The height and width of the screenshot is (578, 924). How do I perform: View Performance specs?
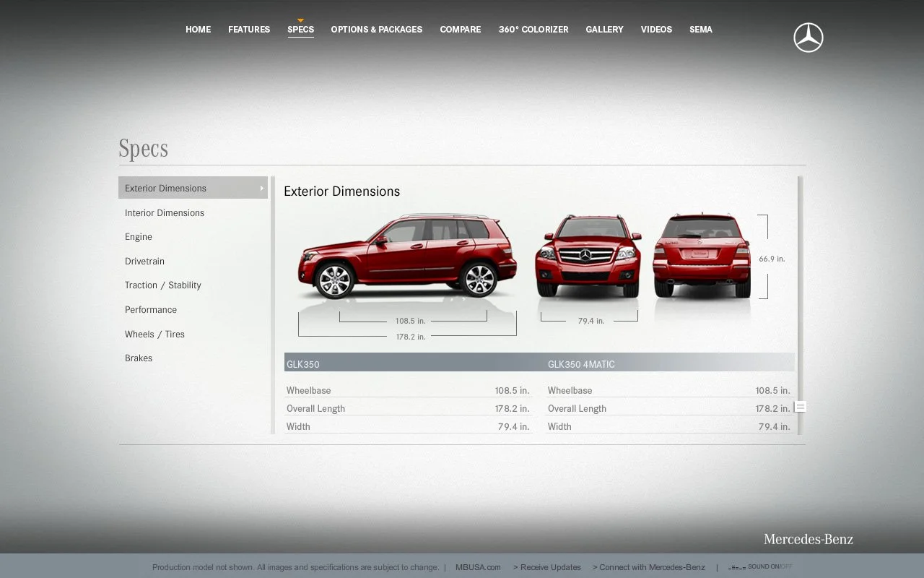[151, 310]
